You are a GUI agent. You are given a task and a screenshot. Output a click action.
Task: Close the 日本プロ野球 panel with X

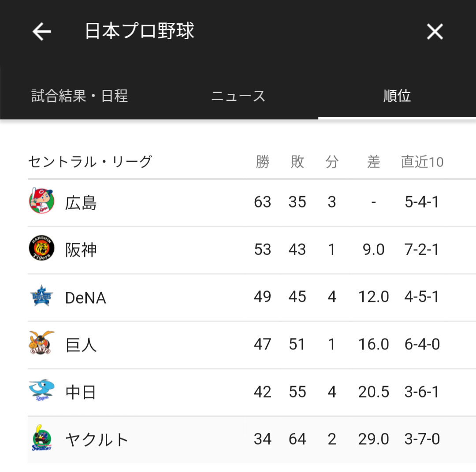pos(435,32)
